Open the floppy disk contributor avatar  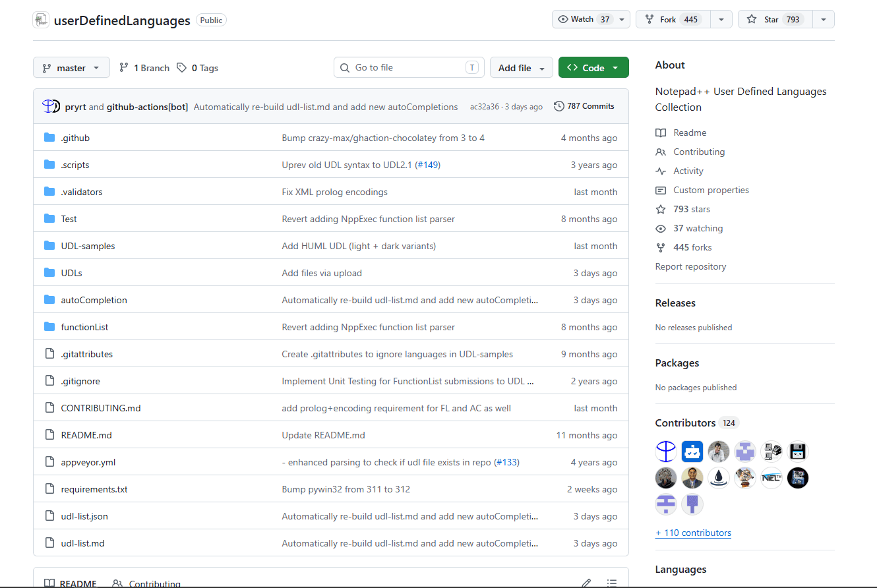point(798,452)
